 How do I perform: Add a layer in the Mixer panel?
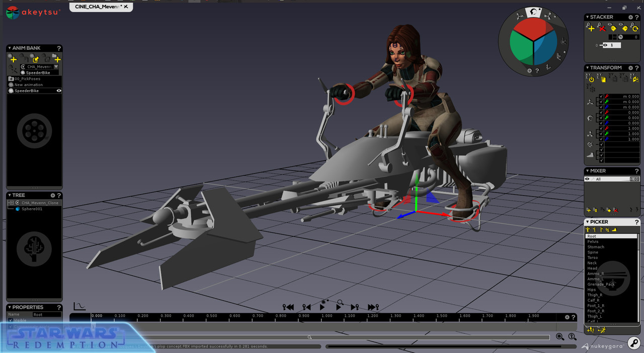click(589, 210)
